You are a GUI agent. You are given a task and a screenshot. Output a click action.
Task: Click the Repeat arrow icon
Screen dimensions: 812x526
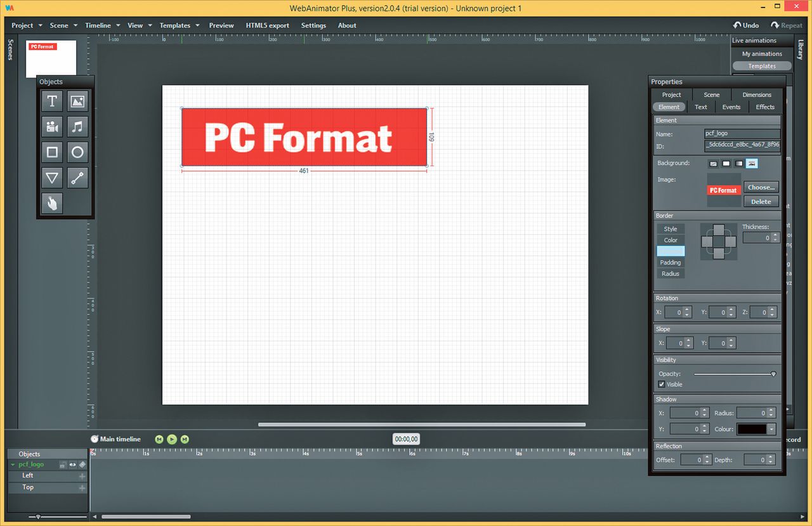pos(775,25)
